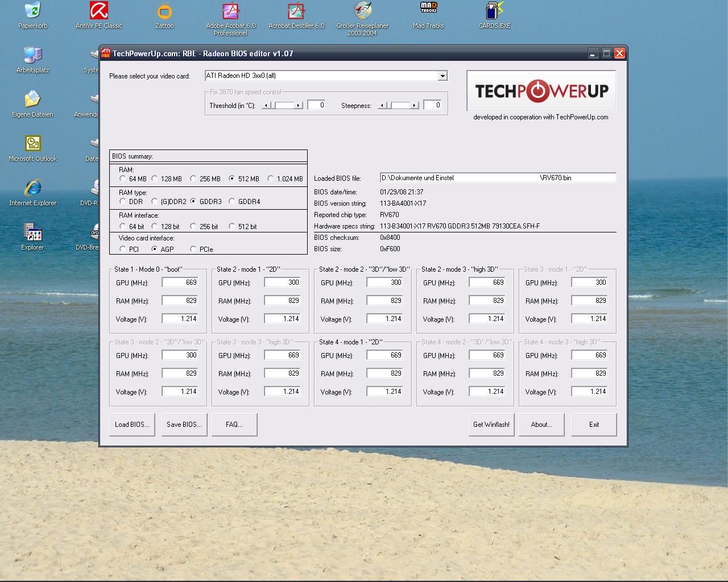Click State 2 mode 3 high 3D GPU field
The height and width of the screenshot is (582, 728).
pos(487,282)
